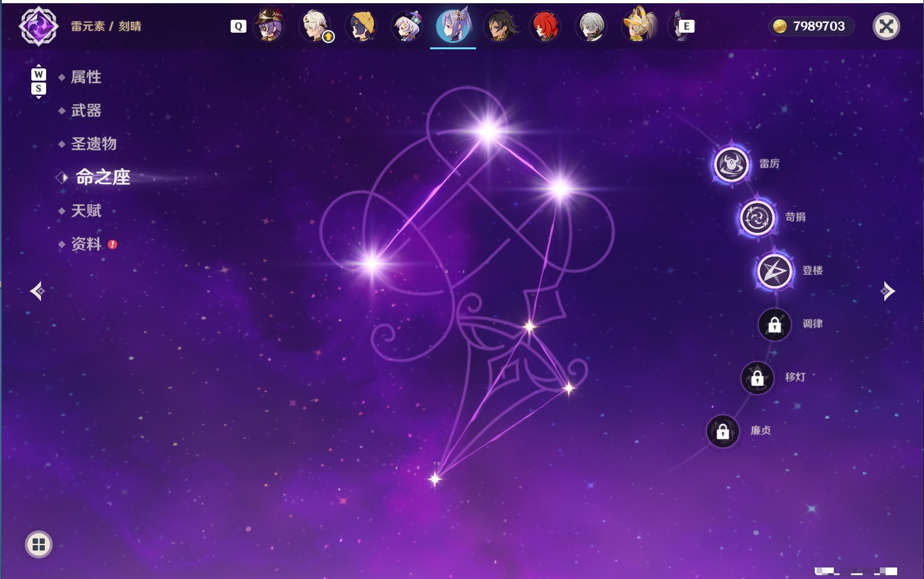Viewport: 924px width, 579px height.
Task: Go to the 天赋 talents menu
Action: pyautogui.click(x=86, y=210)
